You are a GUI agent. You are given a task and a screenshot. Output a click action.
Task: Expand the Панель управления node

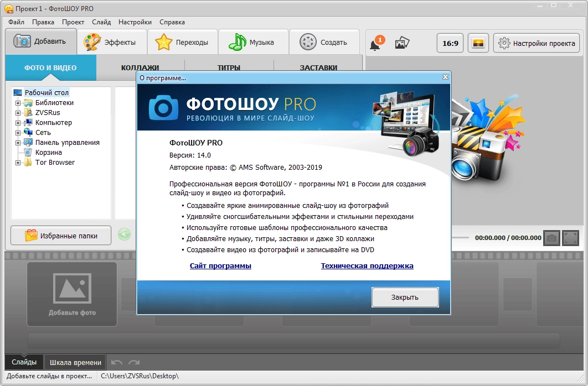click(x=18, y=143)
